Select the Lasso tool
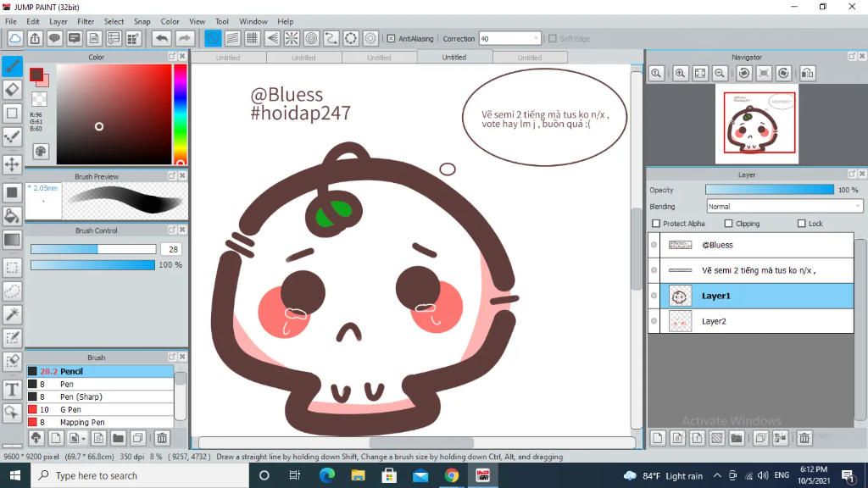The width and height of the screenshot is (868, 488). tap(12, 291)
